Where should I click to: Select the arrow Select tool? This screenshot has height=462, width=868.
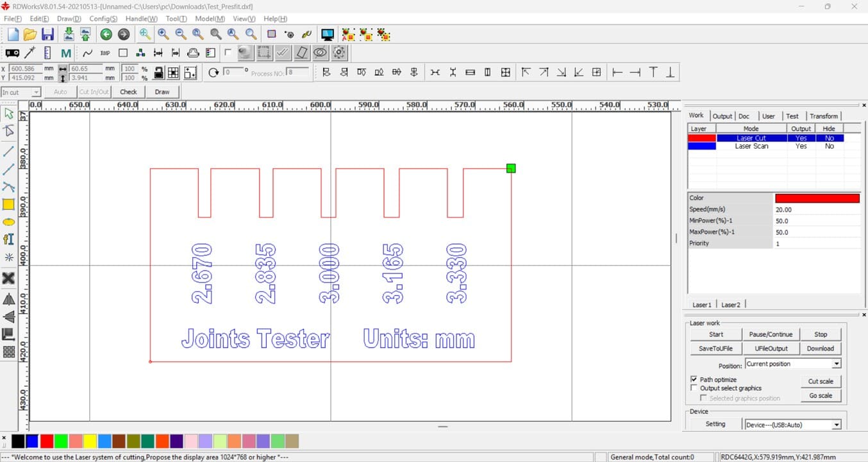click(9, 114)
